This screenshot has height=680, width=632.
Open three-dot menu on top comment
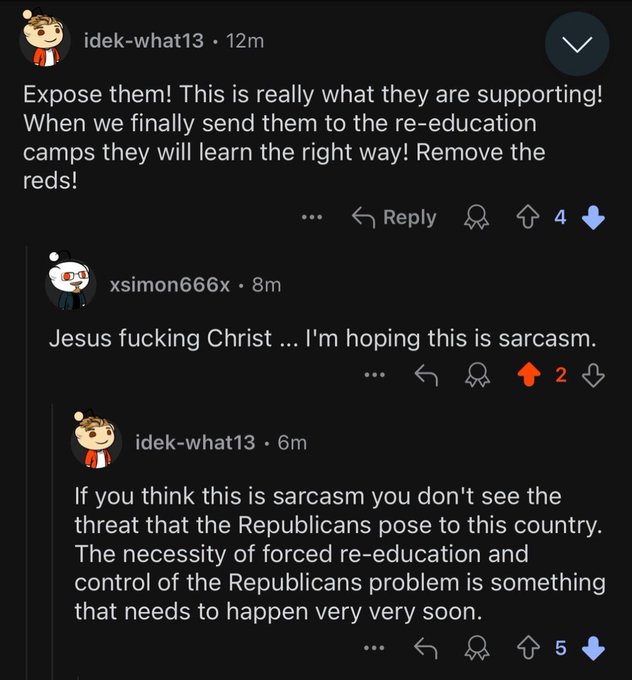[312, 217]
